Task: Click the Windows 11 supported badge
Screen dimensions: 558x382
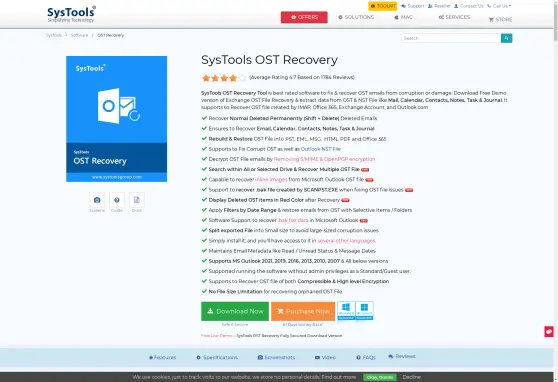Action: click(364, 311)
